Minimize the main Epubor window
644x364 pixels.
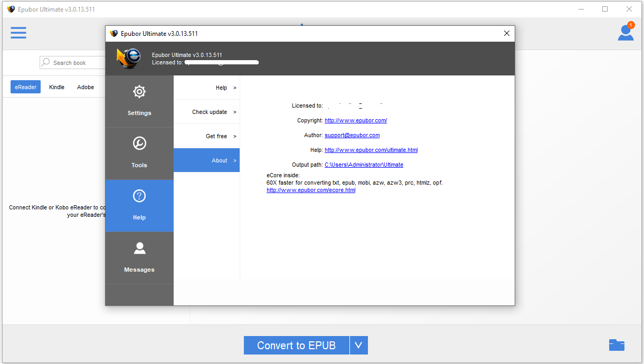click(581, 9)
